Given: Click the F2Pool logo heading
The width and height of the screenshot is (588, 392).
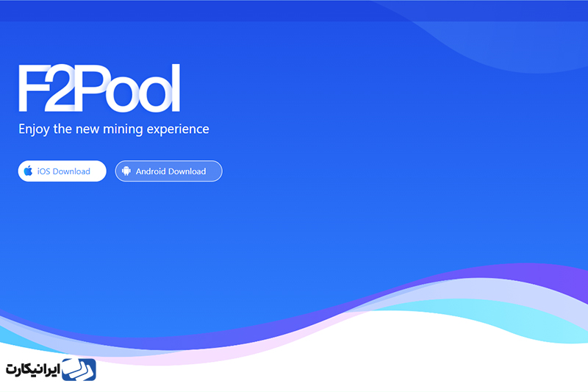Looking at the screenshot, I should (x=99, y=88).
